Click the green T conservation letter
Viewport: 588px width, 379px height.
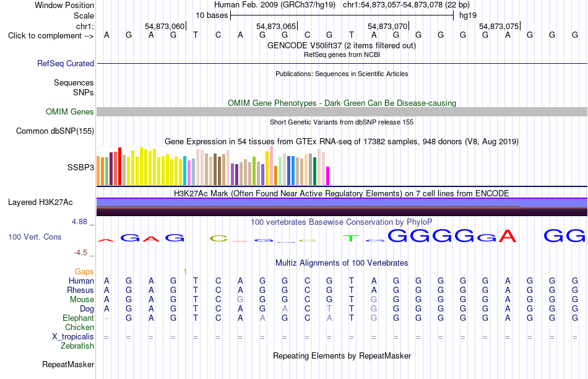(351, 238)
